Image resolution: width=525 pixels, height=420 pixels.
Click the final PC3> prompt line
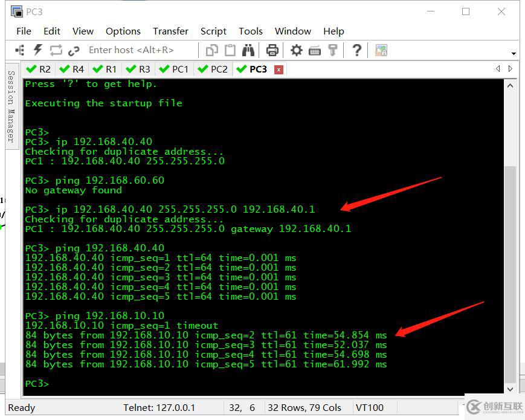[x=37, y=384]
